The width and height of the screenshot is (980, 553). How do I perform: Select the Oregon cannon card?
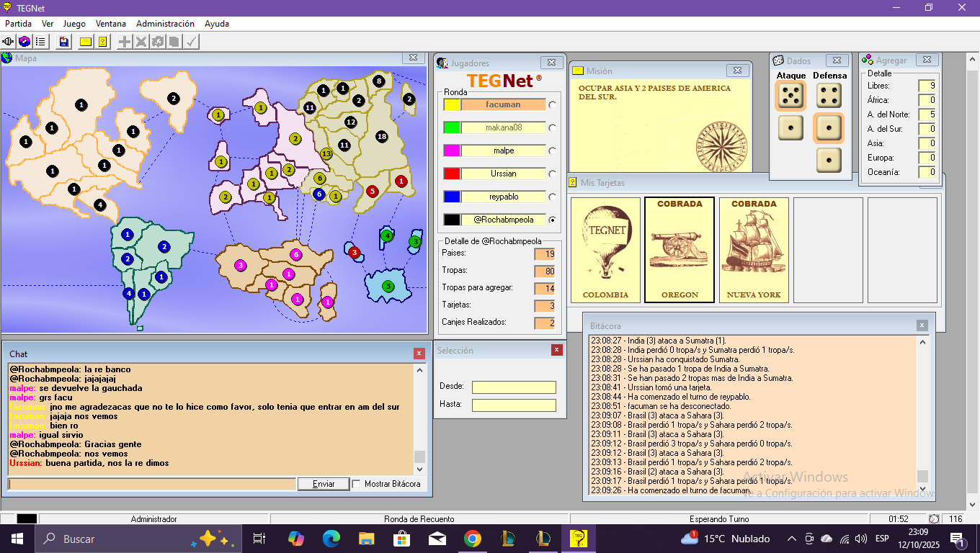click(x=680, y=249)
